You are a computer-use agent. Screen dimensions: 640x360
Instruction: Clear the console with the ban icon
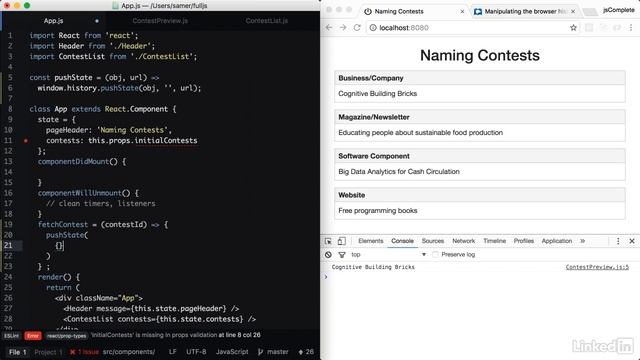coord(328,255)
